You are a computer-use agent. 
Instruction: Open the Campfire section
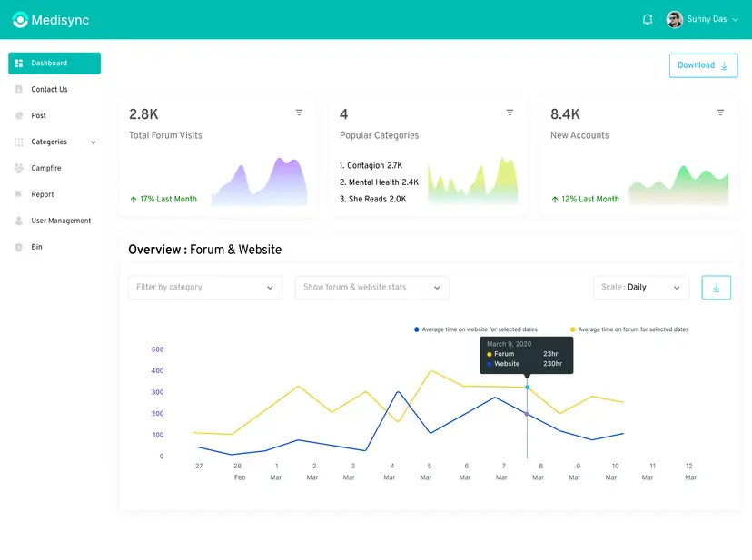[21, 168]
